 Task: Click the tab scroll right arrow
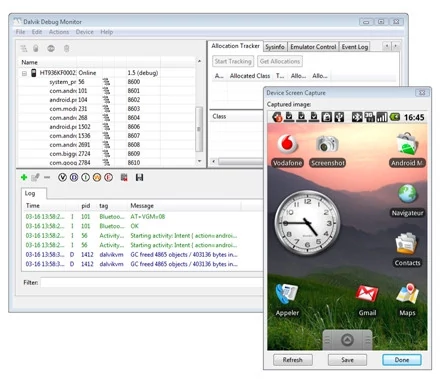[x=396, y=46]
